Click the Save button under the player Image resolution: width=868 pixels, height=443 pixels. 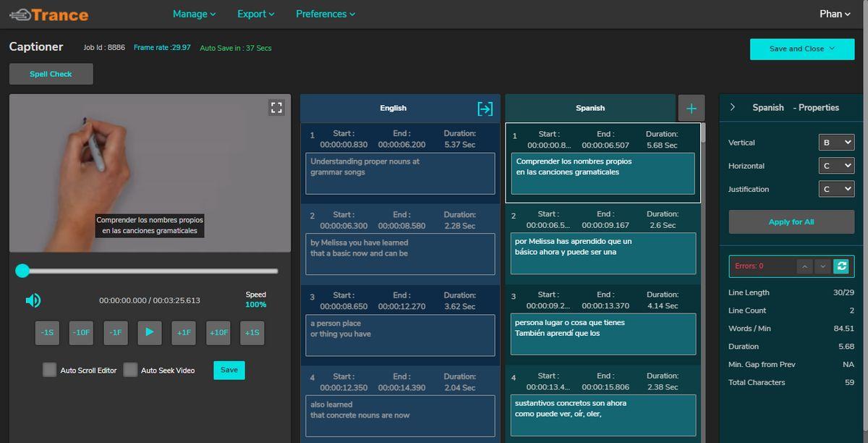229,370
